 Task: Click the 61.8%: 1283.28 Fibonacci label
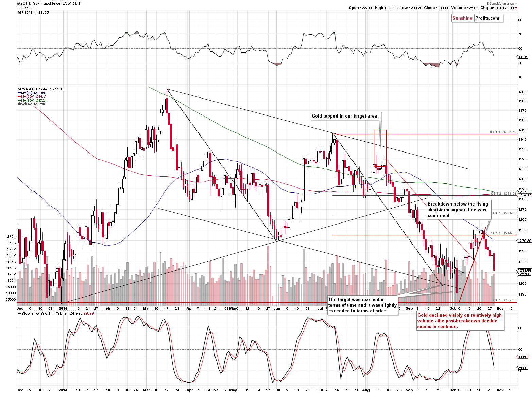point(504,193)
